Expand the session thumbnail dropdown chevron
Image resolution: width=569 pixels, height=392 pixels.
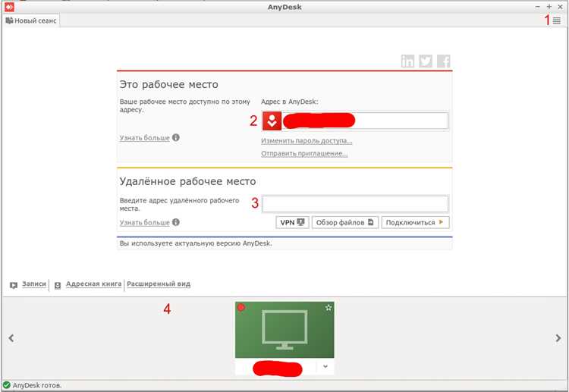click(x=325, y=366)
